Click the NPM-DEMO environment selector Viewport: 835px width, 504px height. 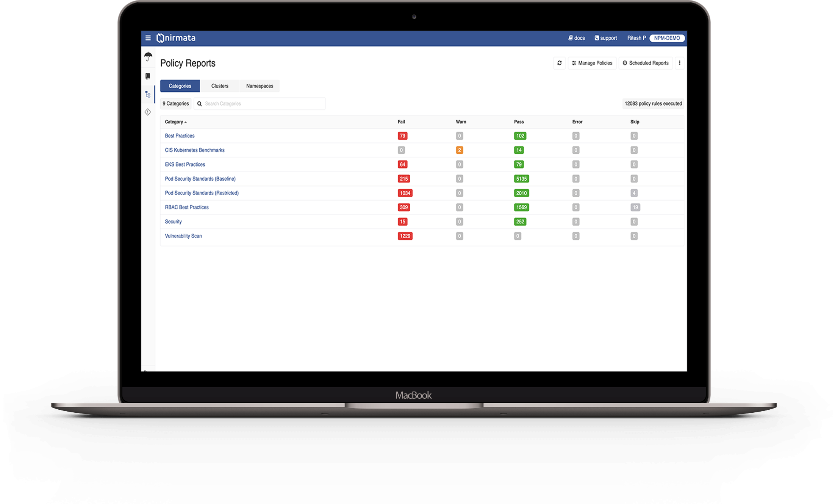[x=667, y=37]
